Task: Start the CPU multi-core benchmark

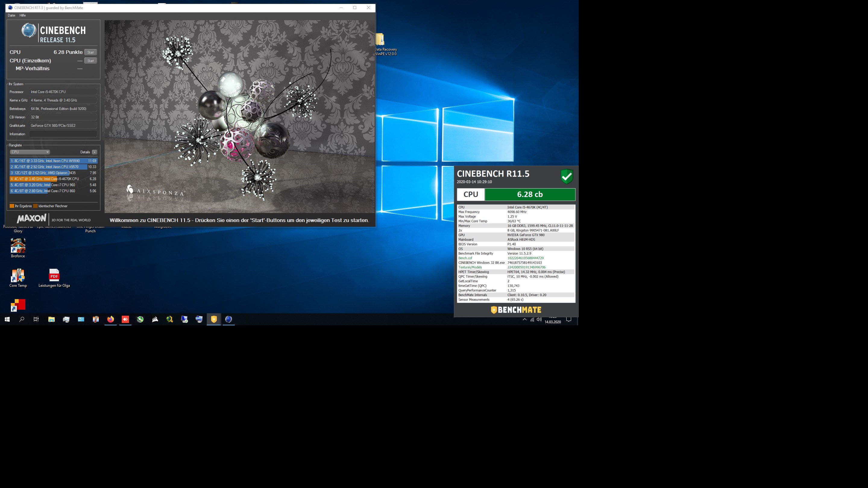Action: coord(90,52)
